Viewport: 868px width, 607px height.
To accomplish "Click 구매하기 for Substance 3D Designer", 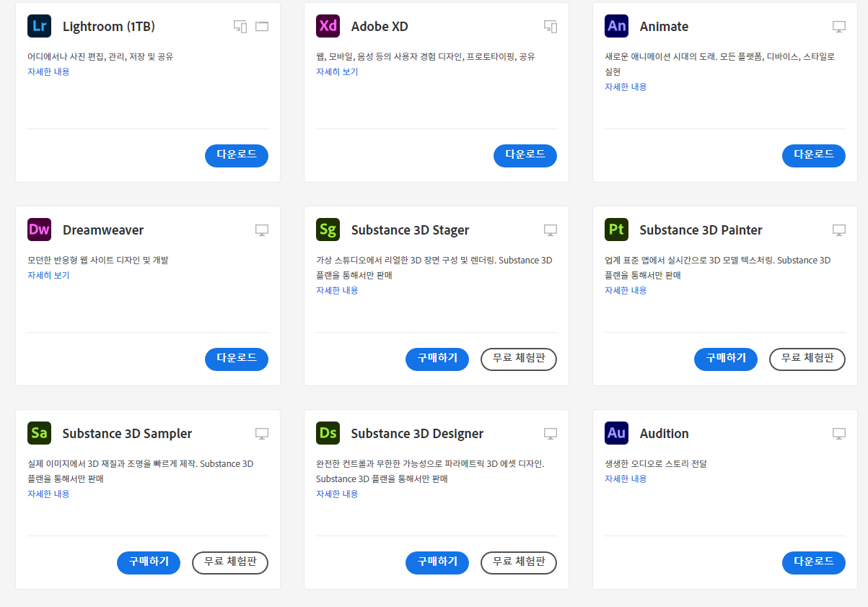I will tap(437, 562).
